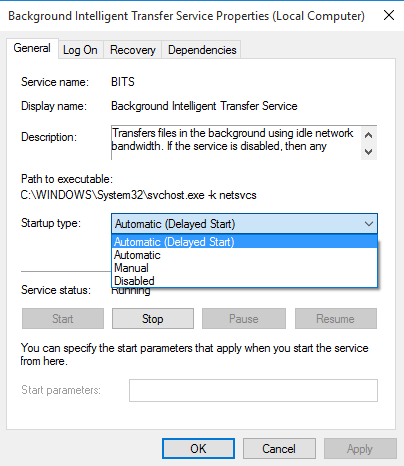The width and height of the screenshot is (404, 466).
Task: Click the greyed Pause button
Action: (244, 319)
